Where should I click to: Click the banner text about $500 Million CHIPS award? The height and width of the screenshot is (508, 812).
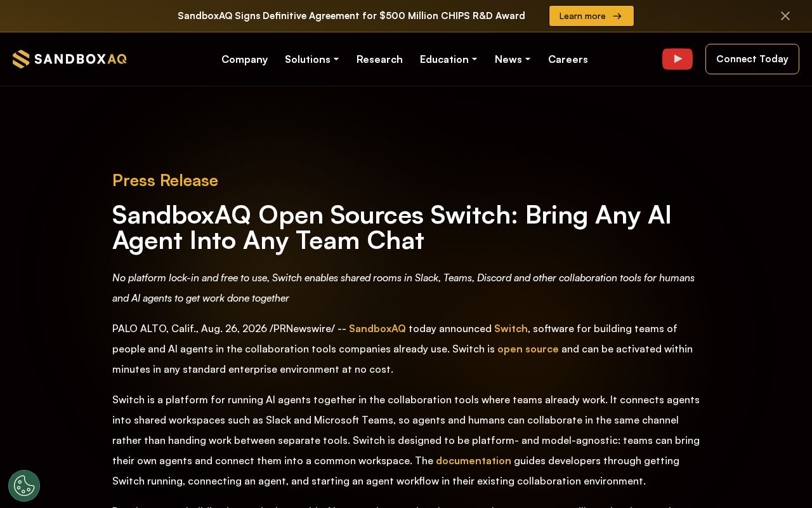point(351,16)
